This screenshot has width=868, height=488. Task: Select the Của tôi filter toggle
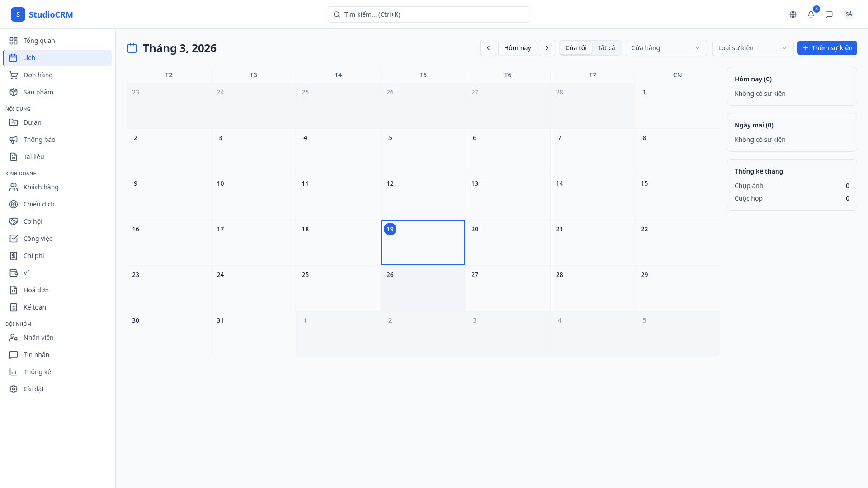(x=576, y=48)
